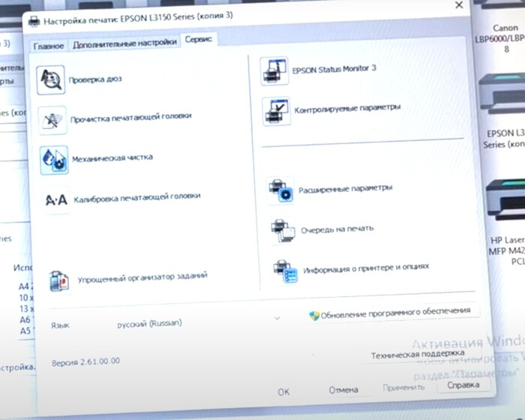Open the nozzle check (Проверка дюз) icon
Screen dimensions: 525x420
point(50,80)
